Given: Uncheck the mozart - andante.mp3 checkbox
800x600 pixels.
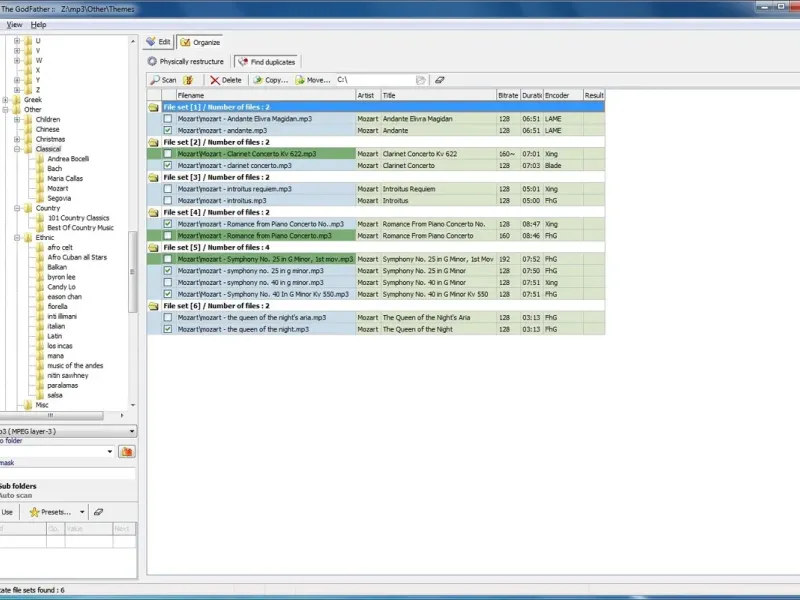Looking at the screenshot, I should (168, 131).
